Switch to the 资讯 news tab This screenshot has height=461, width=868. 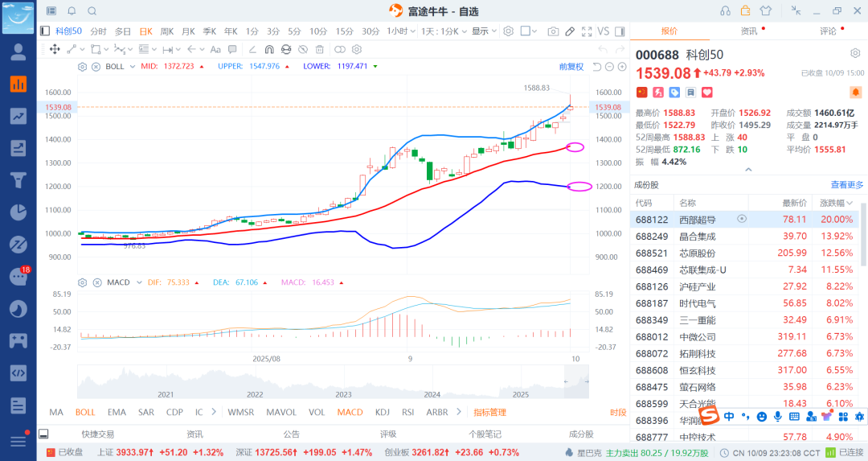[749, 31]
